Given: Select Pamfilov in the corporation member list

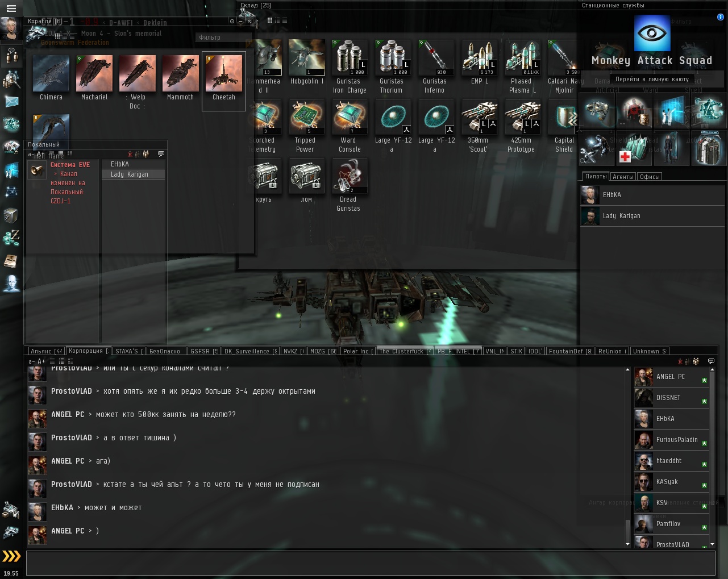Looking at the screenshot, I should [x=672, y=524].
